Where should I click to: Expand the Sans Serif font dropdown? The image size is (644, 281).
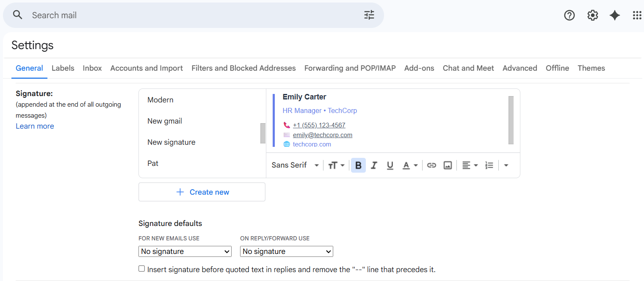294,165
